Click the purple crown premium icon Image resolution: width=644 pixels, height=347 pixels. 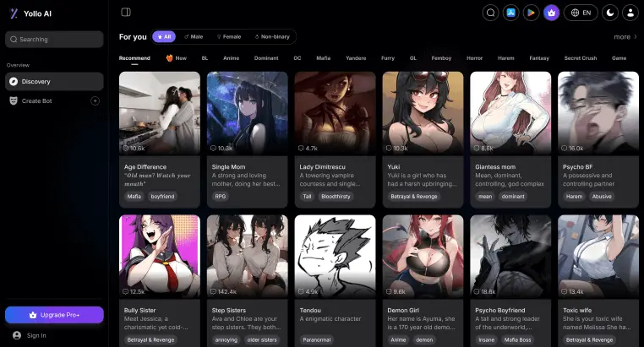point(552,13)
